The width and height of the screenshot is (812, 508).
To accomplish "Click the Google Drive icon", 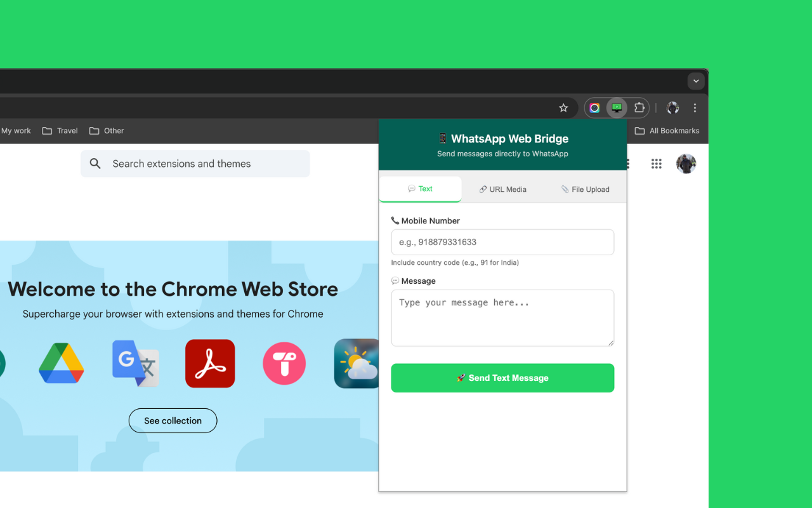I will pos(62,363).
